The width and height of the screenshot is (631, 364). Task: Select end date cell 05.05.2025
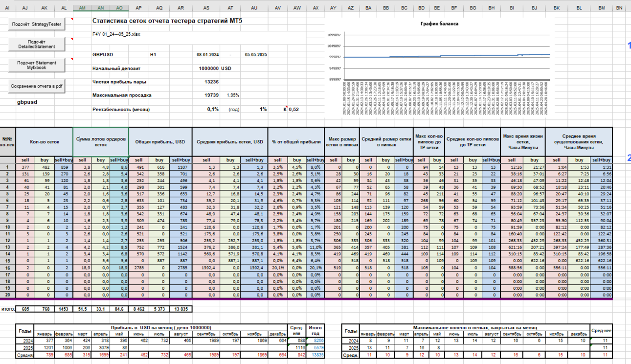click(x=256, y=55)
